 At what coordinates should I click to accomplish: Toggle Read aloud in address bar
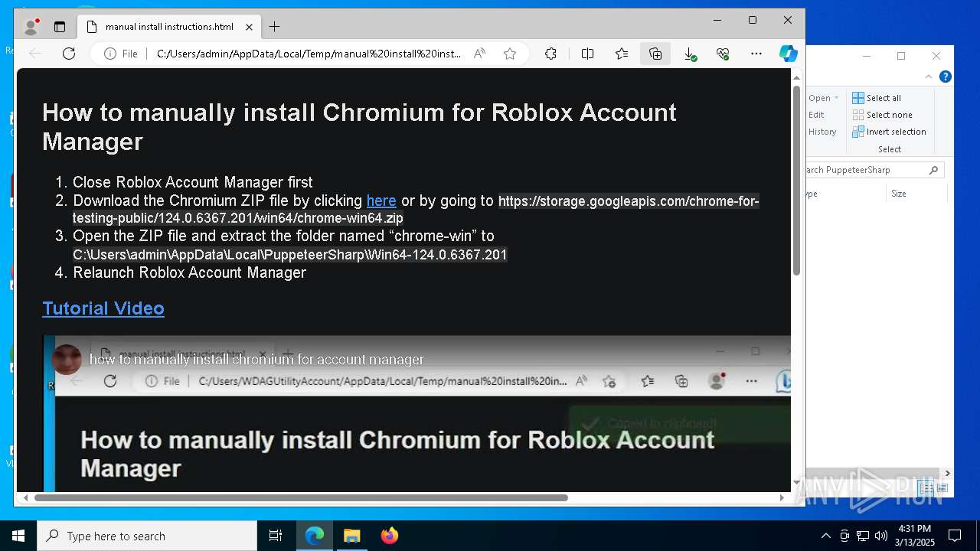(x=479, y=54)
